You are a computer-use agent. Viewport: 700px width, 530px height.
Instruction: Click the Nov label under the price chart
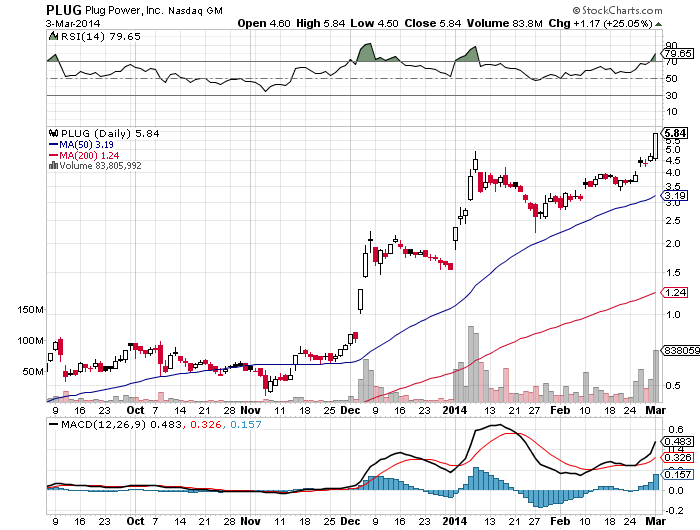(x=250, y=410)
